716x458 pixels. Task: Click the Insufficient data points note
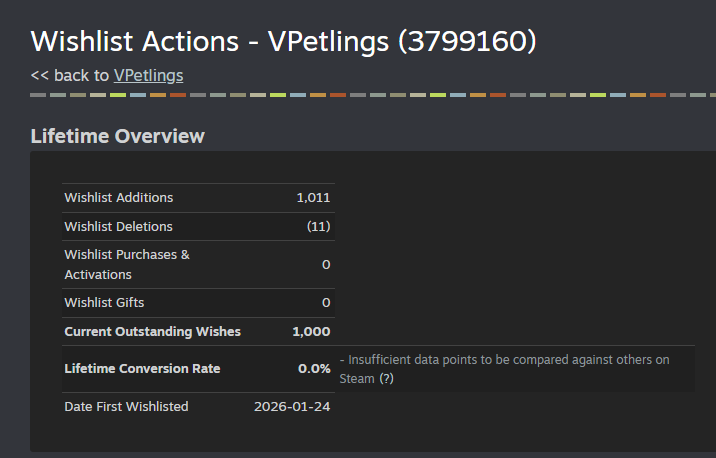[504, 369]
